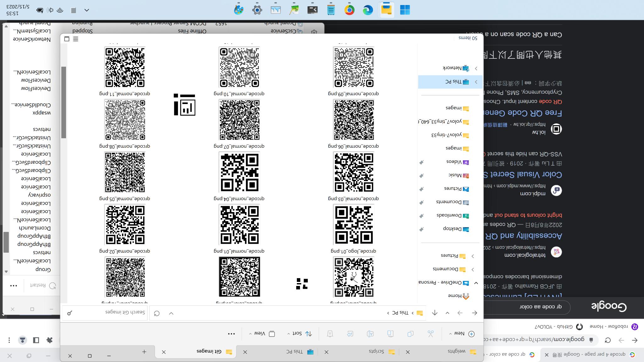Screen dimensions: 644x362
Task: Switch to the This PC Explorer tab
Action: click(x=280, y=352)
